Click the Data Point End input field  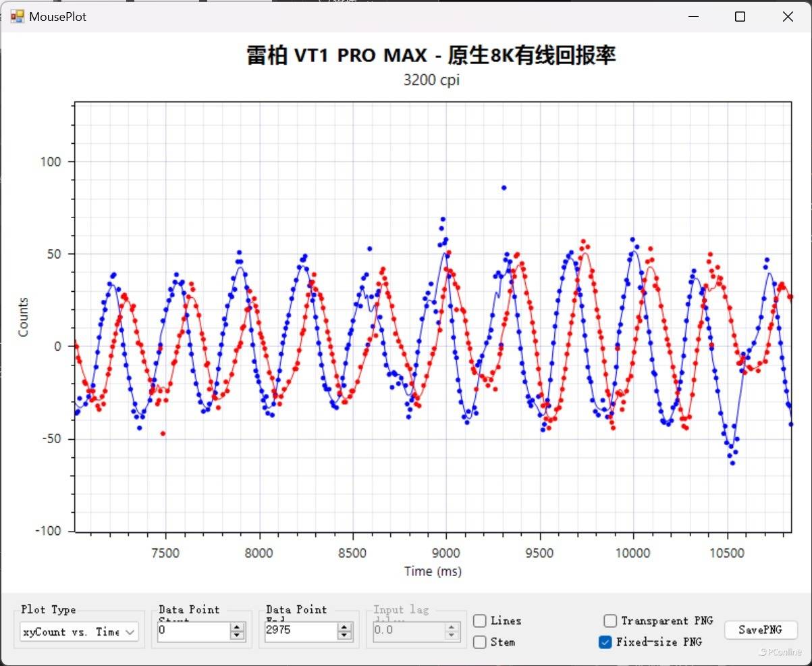point(300,631)
